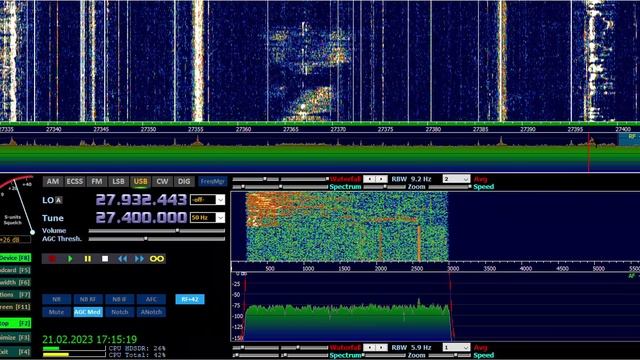Click the Full Screen [F11] button
The height and width of the screenshot is (360, 640).
point(15,307)
